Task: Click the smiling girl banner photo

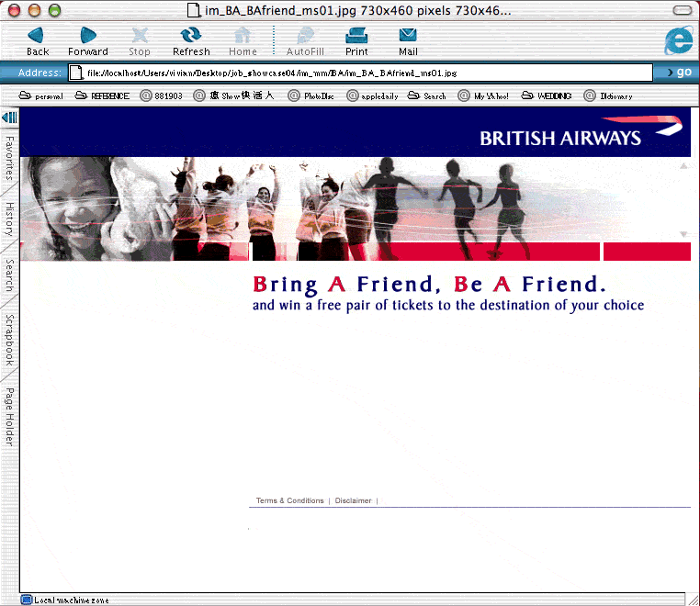Action: (x=96, y=208)
